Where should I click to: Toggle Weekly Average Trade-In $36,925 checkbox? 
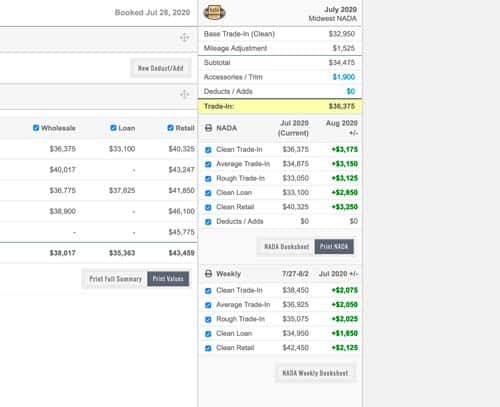pyautogui.click(x=208, y=305)
